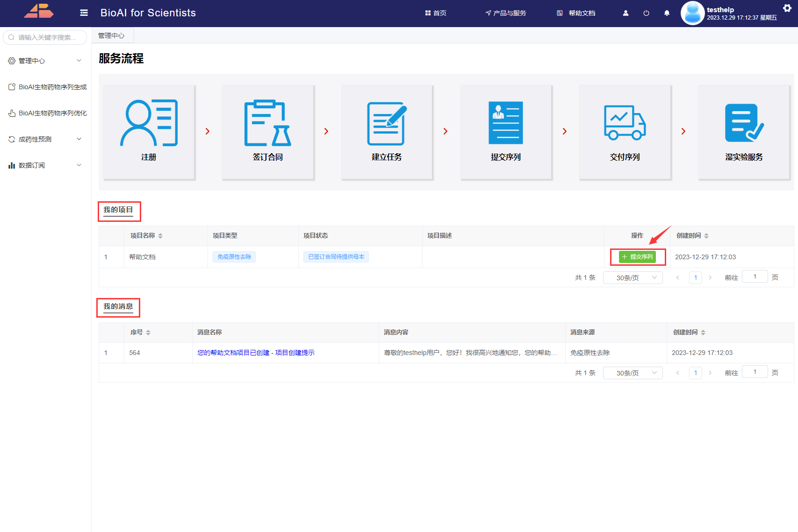Click the user profile person icon
Image resolution: width=798 pixels, height=532 pixels.
625,13
